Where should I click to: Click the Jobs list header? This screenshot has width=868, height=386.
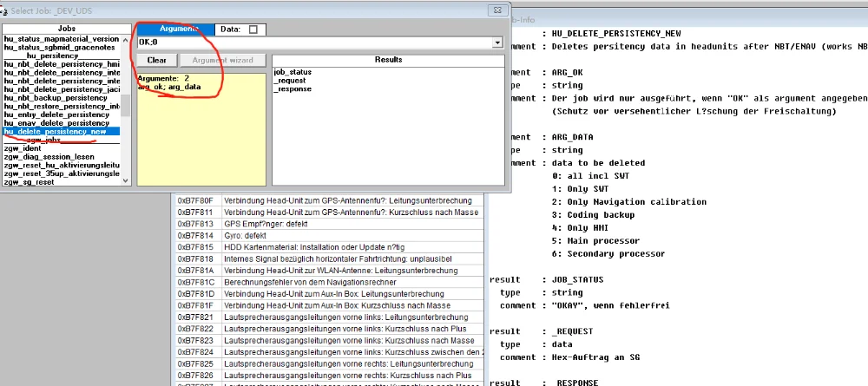coord(67,29)
